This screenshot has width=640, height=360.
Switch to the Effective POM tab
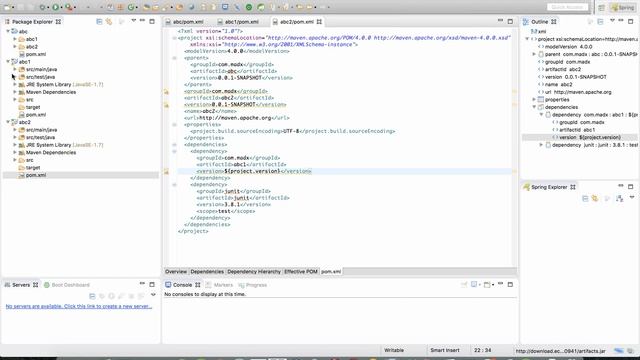click(301, 271)
